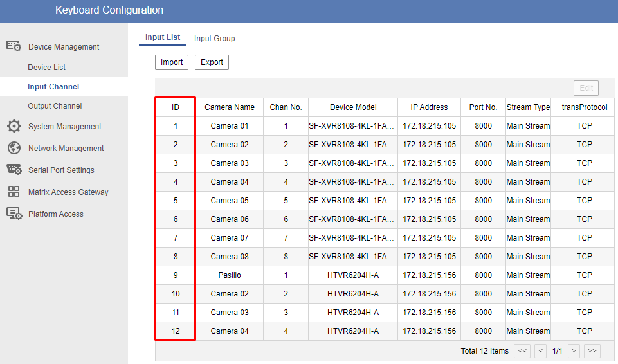Screen dimensions: 618x364
Task: Open Network Management menu
Action: [x=66, y=149]
